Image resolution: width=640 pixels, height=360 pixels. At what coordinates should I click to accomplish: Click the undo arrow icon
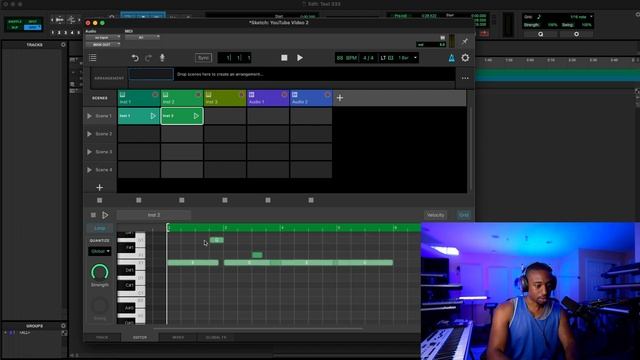pos(135,58)
